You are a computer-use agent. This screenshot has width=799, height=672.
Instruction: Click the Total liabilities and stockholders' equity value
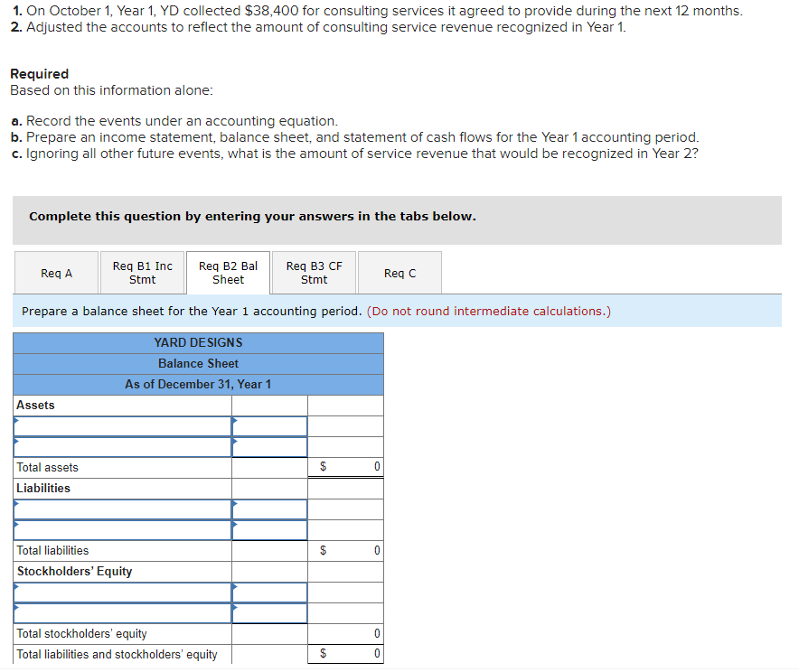(x=346, y=654)
